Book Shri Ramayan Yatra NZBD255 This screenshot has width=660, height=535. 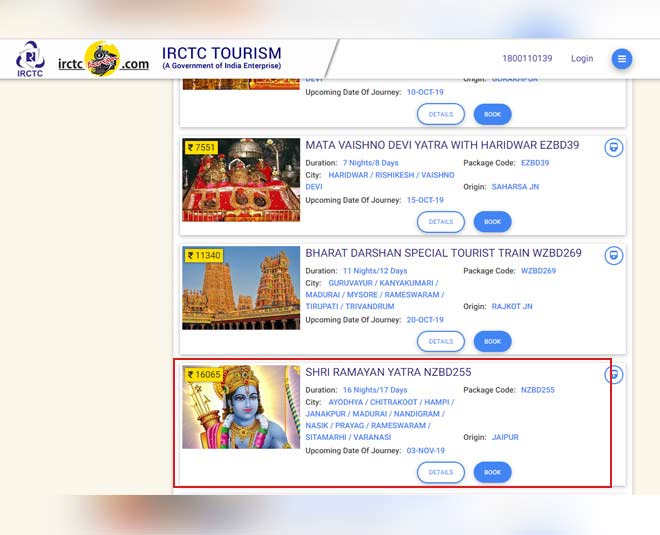[x=492, y=472]
